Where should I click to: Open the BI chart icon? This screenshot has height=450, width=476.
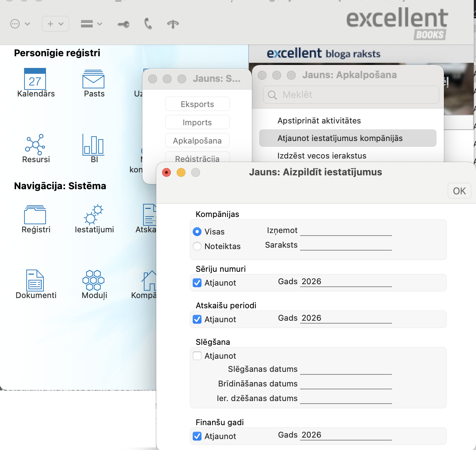93,144
